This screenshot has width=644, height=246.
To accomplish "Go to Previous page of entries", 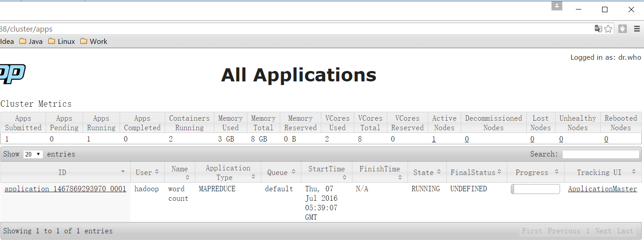I will [x=564, y=231].
